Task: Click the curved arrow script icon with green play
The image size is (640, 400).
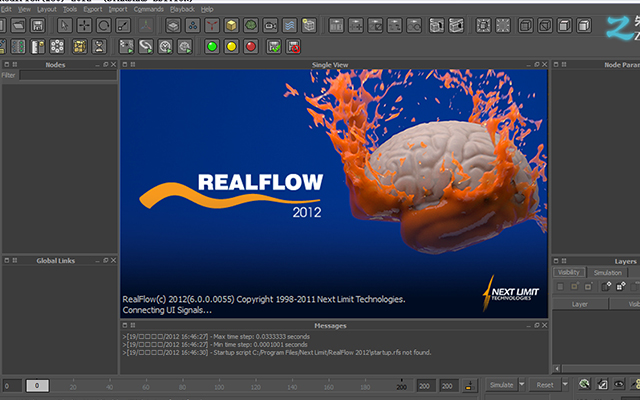Action: (146, 47)
